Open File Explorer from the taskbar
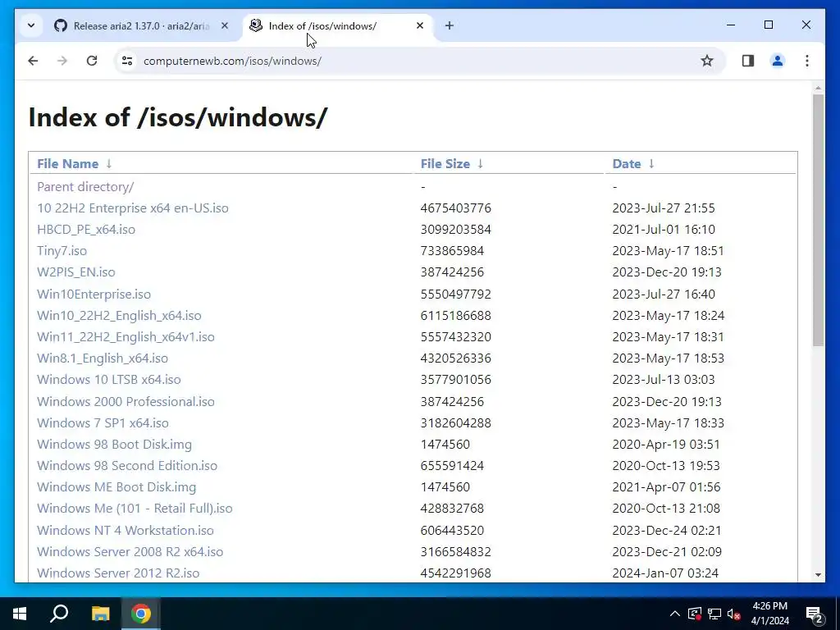This screenshot has height=630, width=840. pos(100,614)
